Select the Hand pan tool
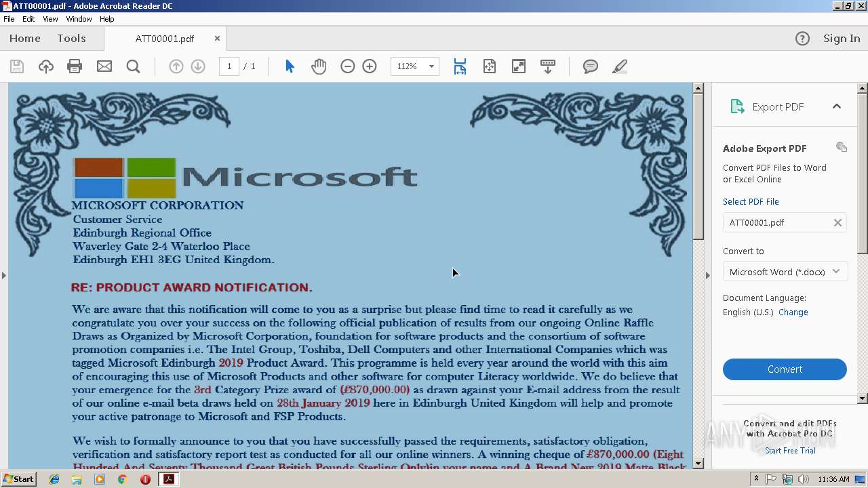The image size is (868, 488). click(x=319, y=66)
